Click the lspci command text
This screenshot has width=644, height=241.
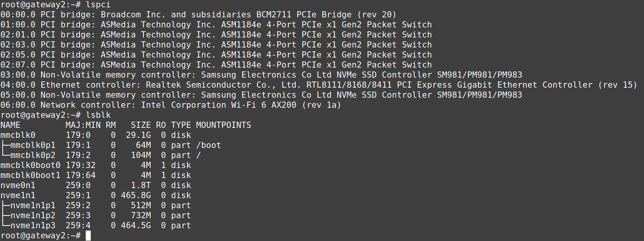pyautogui.click(x=98, y=5)
